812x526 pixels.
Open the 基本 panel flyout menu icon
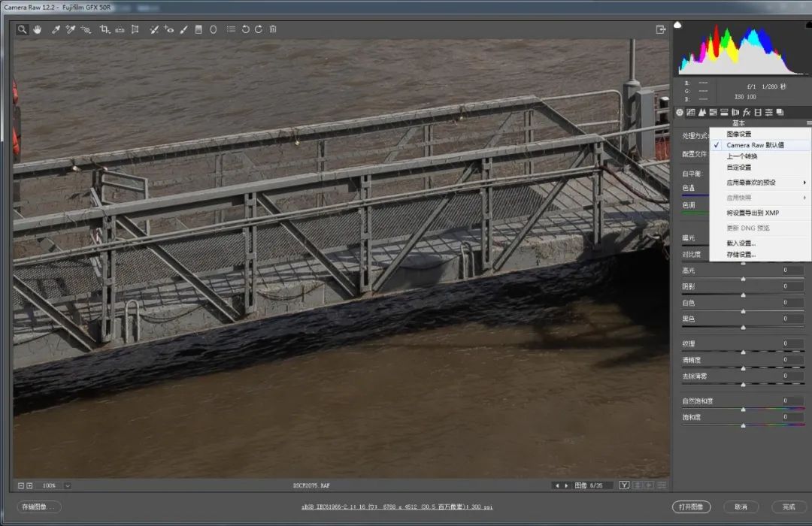[x=809, y=122]
